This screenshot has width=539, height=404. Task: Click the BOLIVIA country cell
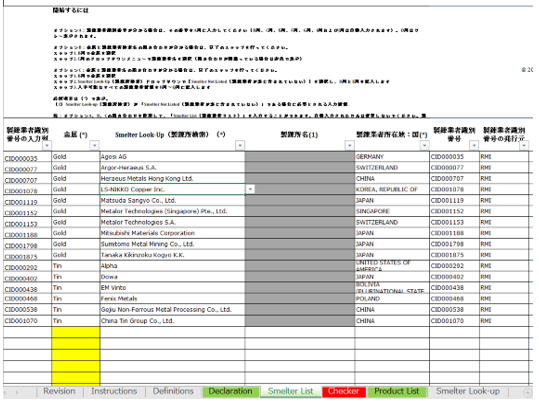392,288
